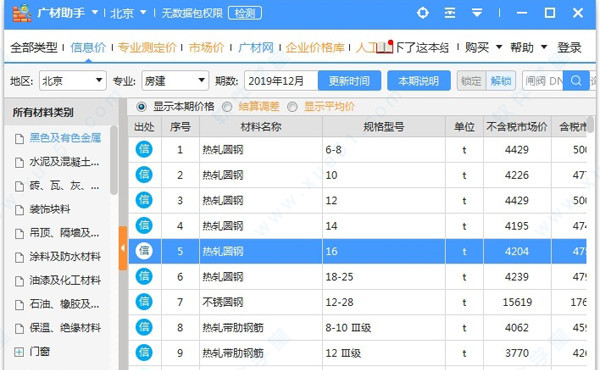
Task: Click the 信 source icon in row 9
Action: [144, 352]
